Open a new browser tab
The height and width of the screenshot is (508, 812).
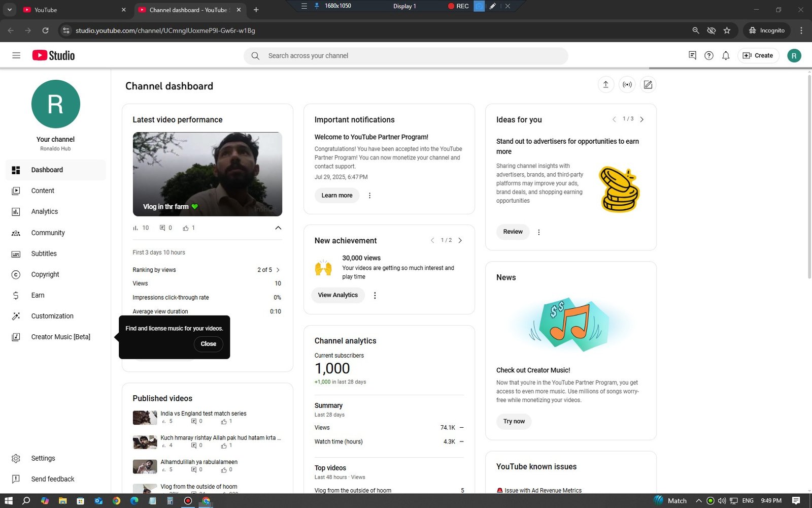[x=256, y=10]
